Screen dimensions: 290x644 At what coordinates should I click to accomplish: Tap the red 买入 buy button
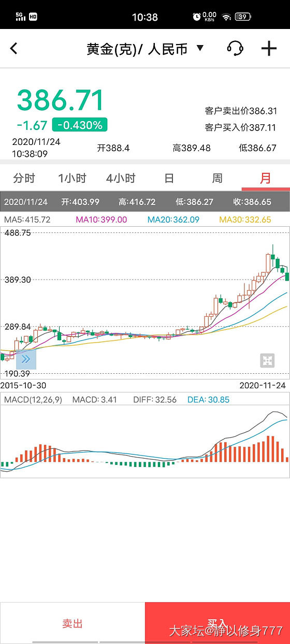pyautogui.click(x=218, y=623)
